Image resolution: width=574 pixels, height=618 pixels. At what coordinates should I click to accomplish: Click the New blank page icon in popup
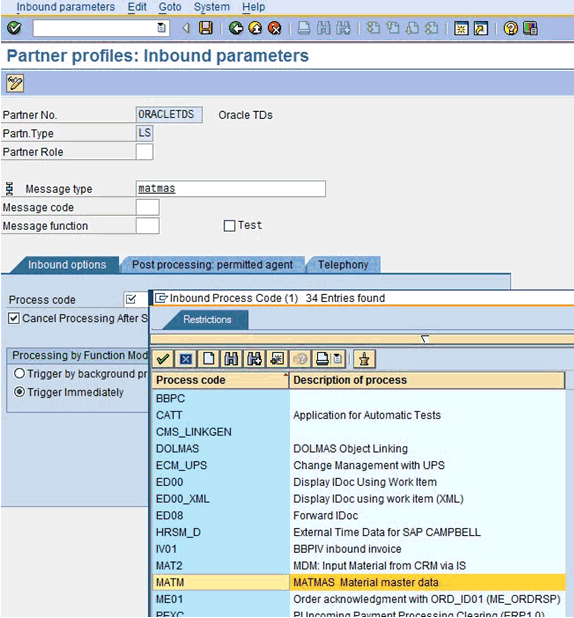pyautogui.click(x=209, y=359)
